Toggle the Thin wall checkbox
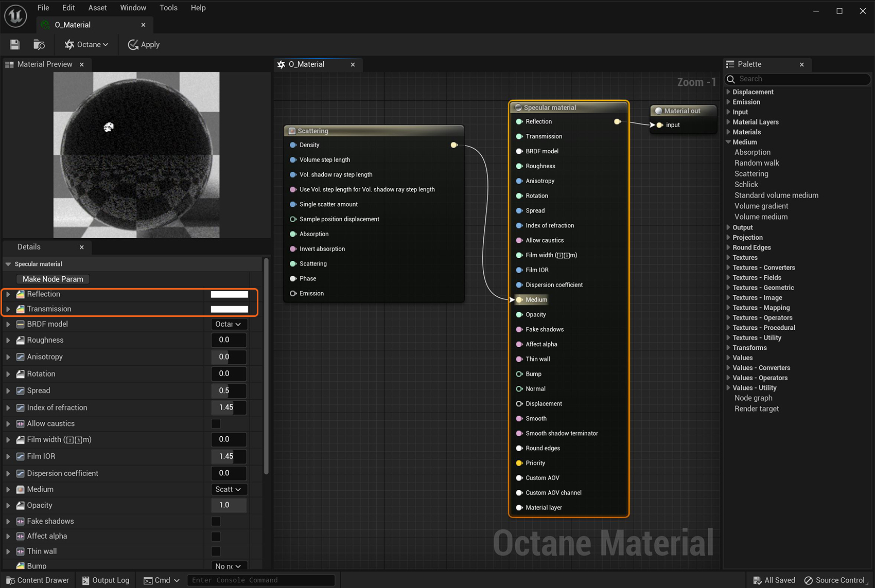Image resolution: width=875 pixels, height=588 pixels. (216, 551)
